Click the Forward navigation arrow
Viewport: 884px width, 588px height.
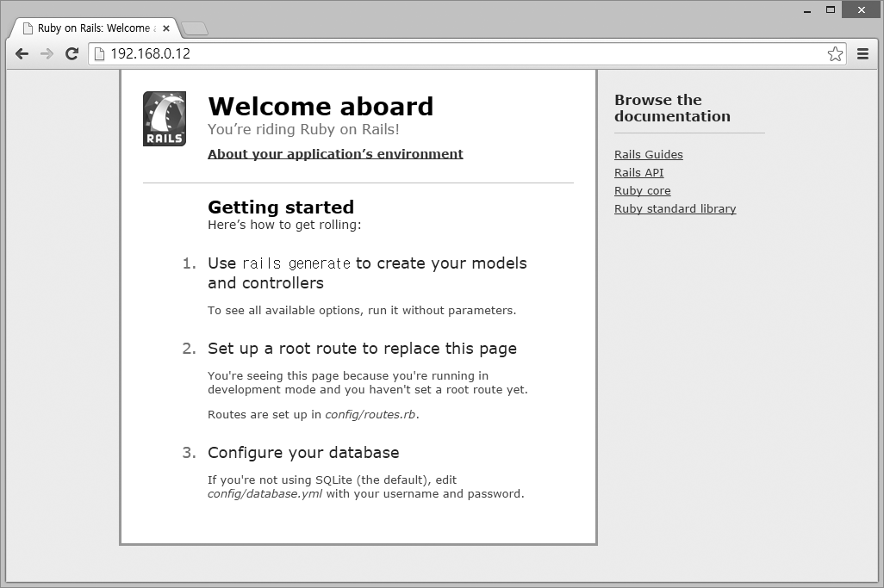pos(47,53)
